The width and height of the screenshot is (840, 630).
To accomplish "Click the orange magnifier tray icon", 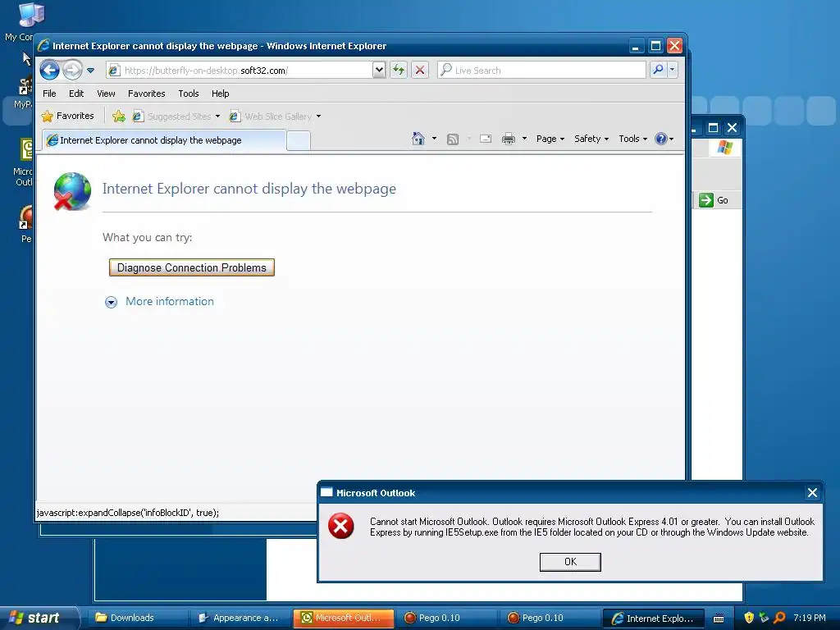I will coord(779,618).
